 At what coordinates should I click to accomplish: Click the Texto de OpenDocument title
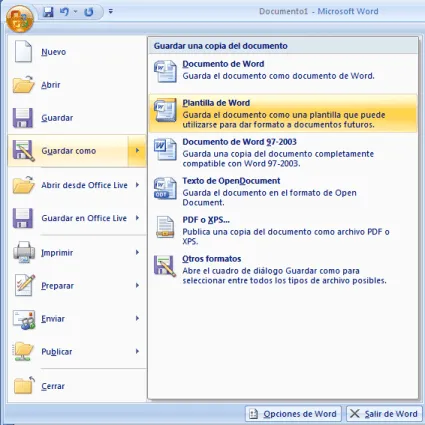[x=231, y=181]
